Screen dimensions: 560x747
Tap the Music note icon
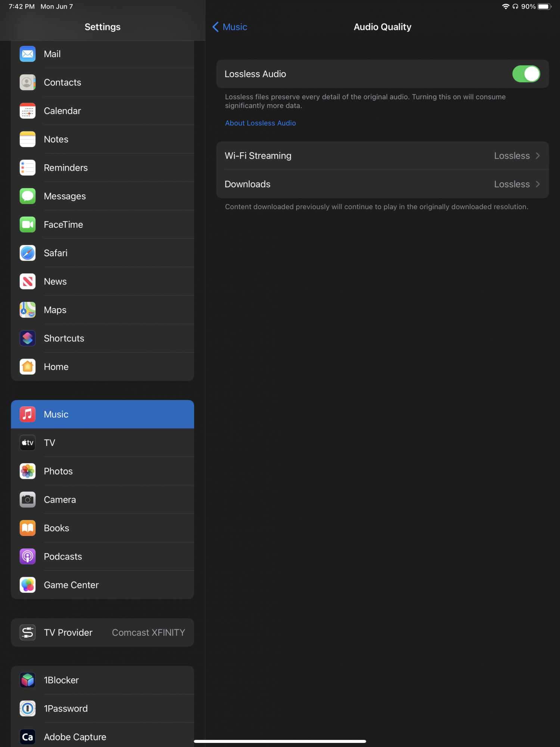pos(28,414)
